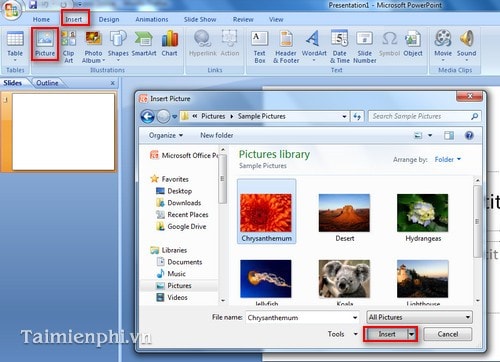Click the arrow beside the Insert button
This screenshot has height=362, width=500.
[412, 334]
